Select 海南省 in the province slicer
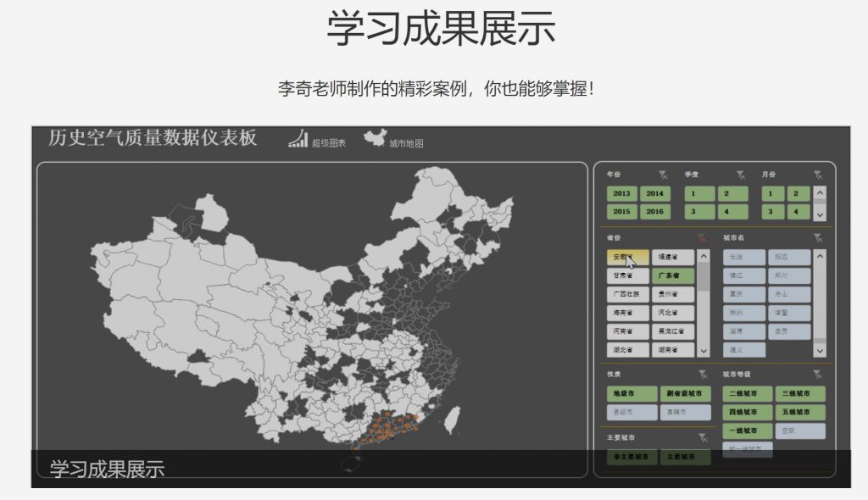This screenshot has width=868, height=500. coord(628,313)
